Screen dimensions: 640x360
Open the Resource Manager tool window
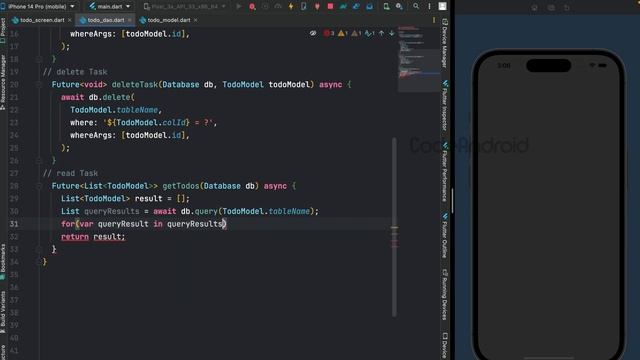pos(3,82)
